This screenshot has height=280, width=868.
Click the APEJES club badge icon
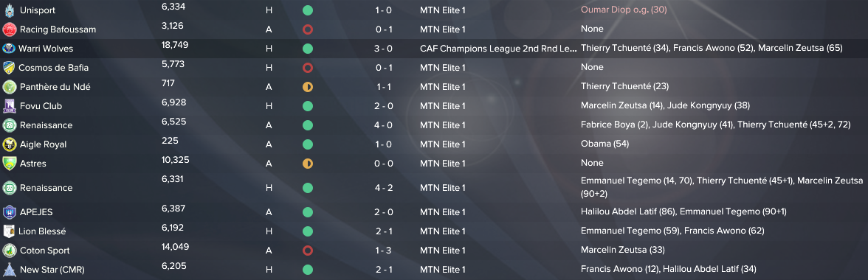(x=10, y=212)
